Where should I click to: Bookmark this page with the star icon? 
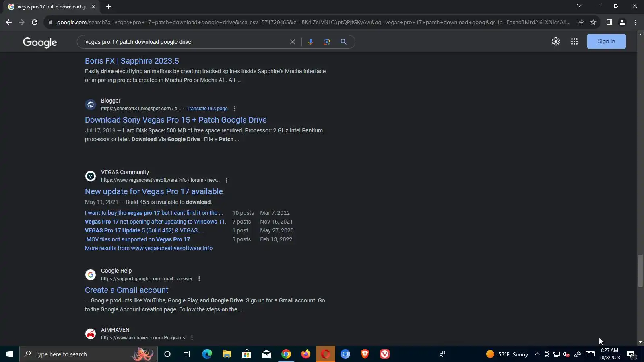(593, 22)
